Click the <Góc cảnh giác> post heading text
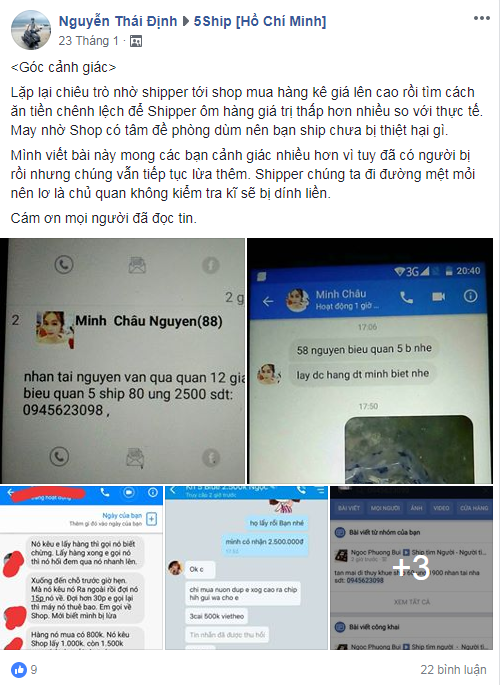Screen dimensions: 500x685 [63, 67]
